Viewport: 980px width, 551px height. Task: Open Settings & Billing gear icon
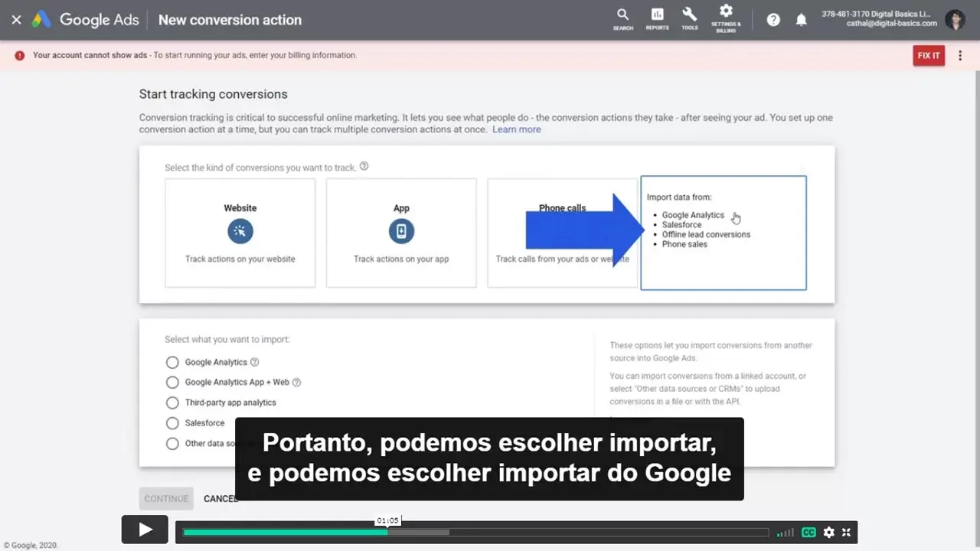pos(726,18)
